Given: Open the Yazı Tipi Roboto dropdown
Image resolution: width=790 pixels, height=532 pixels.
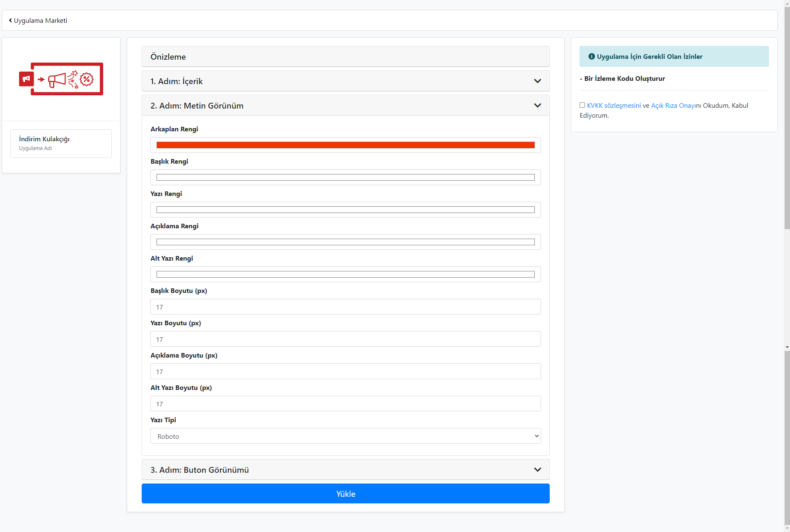Looking at the screenshot, I should pyautogui.click(x=345, y=436).
